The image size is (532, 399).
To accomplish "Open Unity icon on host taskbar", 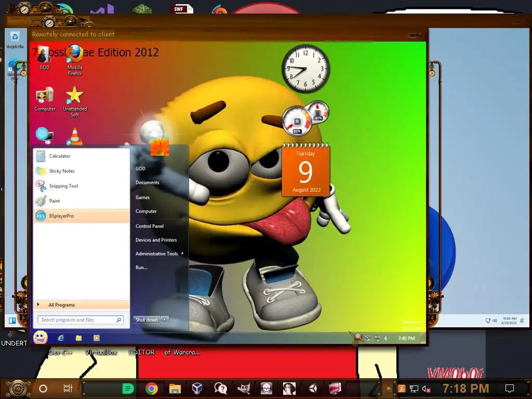I will pos(313,389).
